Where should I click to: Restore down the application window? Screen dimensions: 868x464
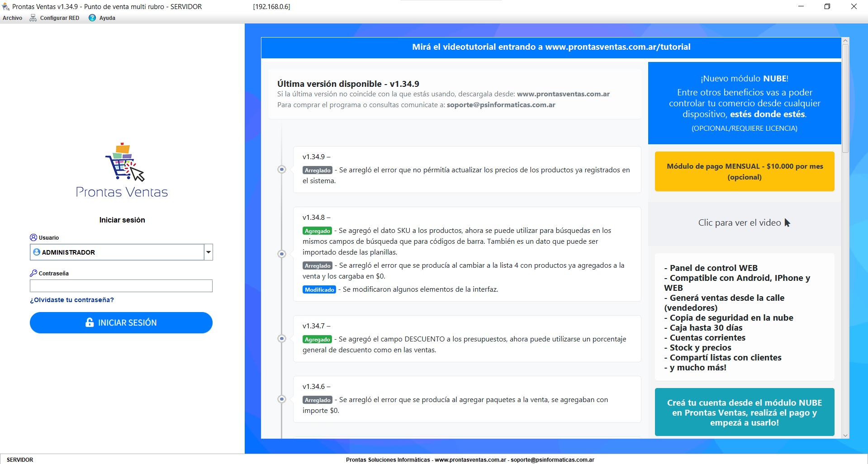827,6
